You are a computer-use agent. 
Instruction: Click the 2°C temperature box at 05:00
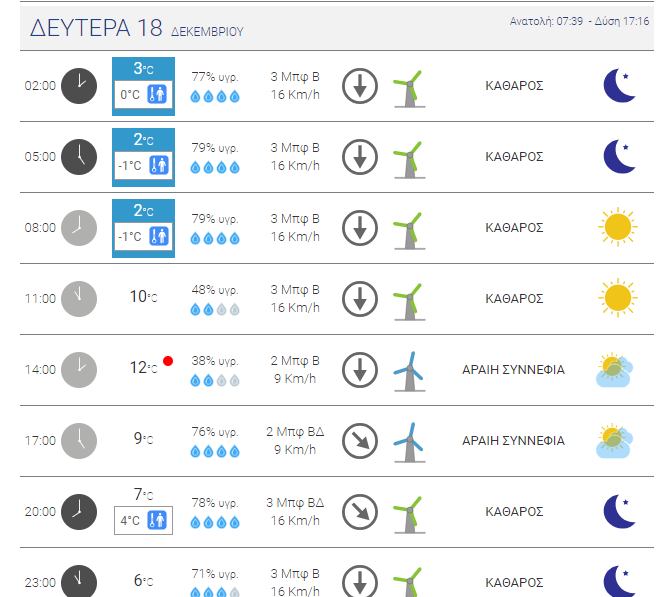click(143, 157)
